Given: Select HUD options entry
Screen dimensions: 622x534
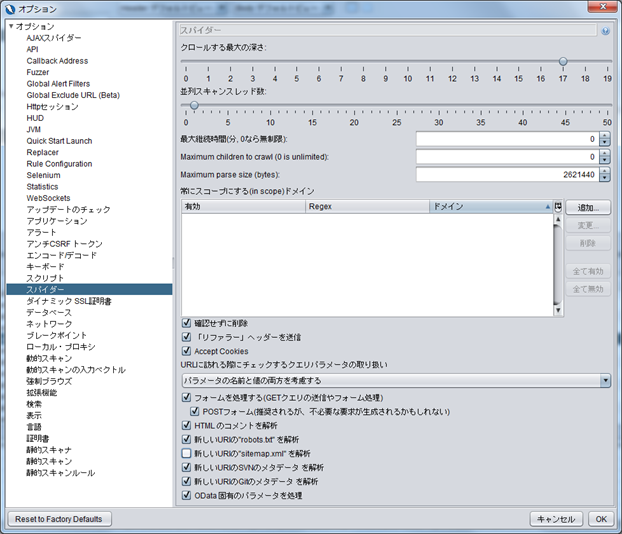Looking at the screenshot, I should 35,118.
